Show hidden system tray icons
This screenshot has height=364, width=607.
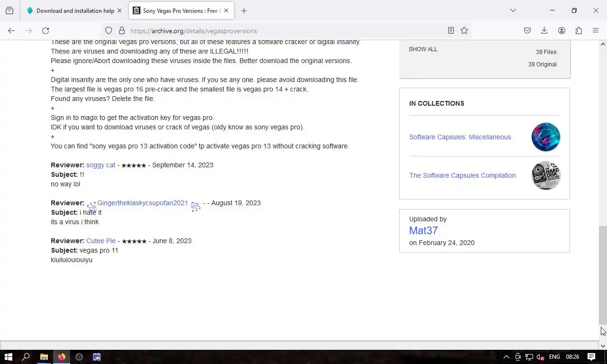506,357
